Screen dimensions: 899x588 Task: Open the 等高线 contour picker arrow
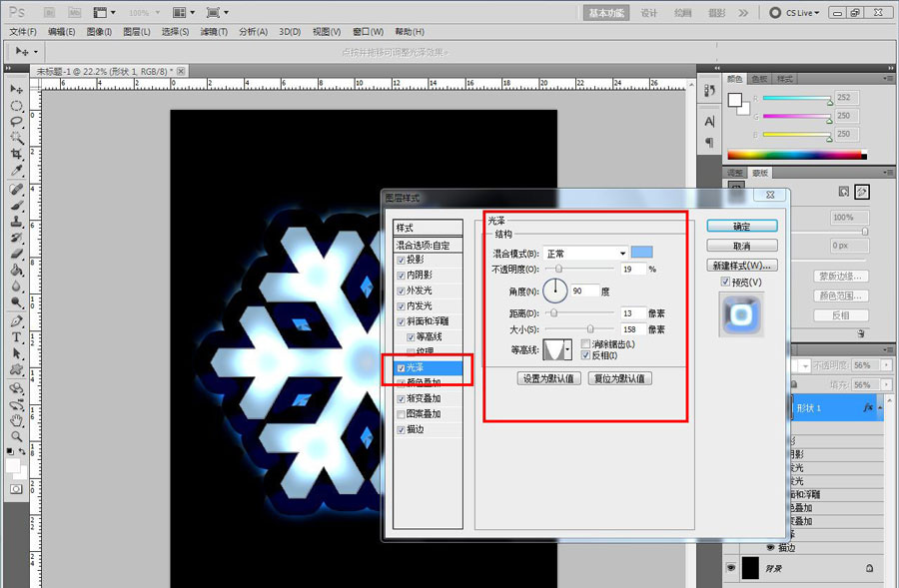pos(566,349)
